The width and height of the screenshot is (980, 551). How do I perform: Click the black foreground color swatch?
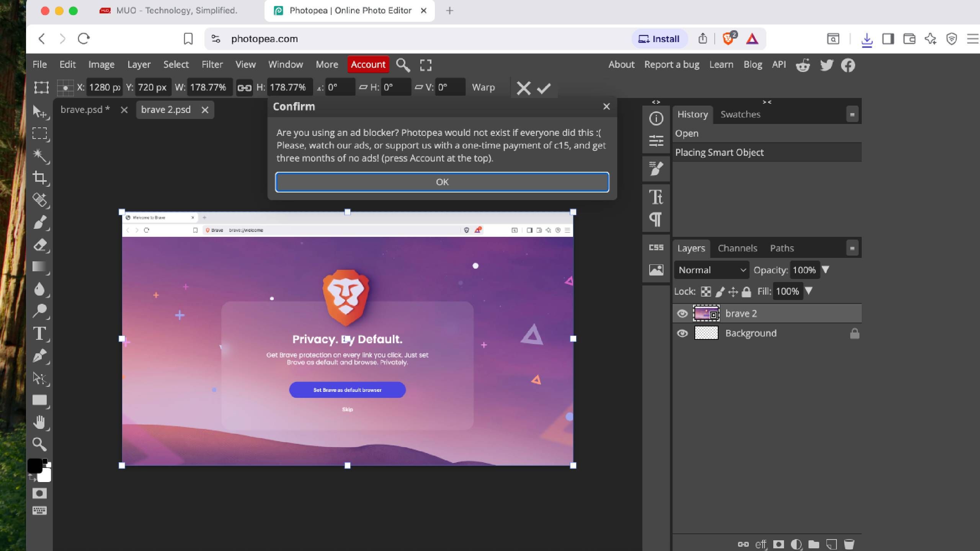point(34,466)
